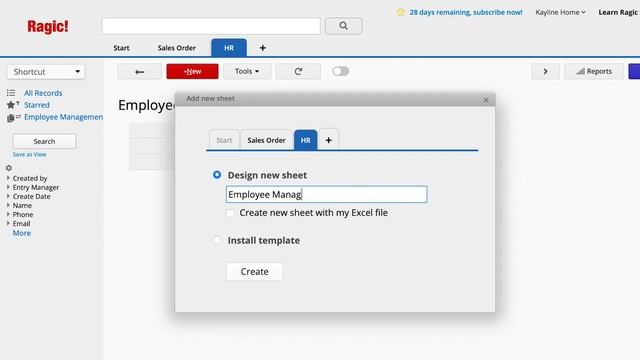Switch to the Start tab in main bar
This screenshot has width=640, height=360.
coord(121,48)
